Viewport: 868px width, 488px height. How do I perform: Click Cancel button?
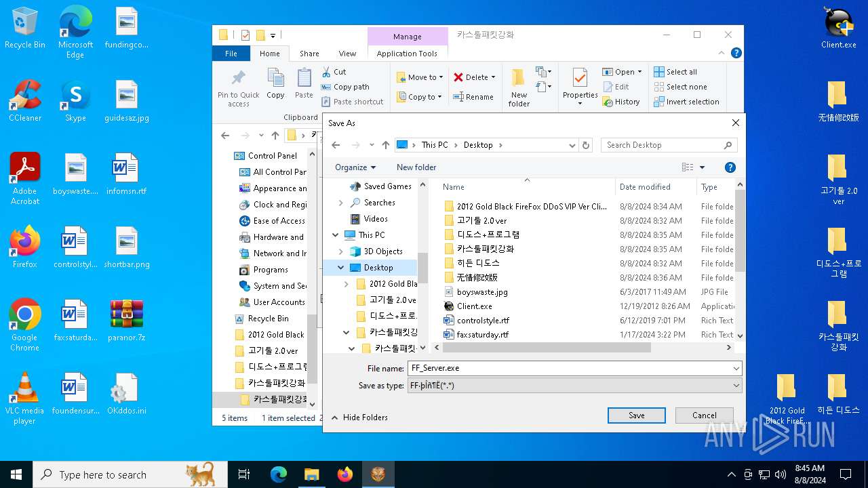coord(704,415)
